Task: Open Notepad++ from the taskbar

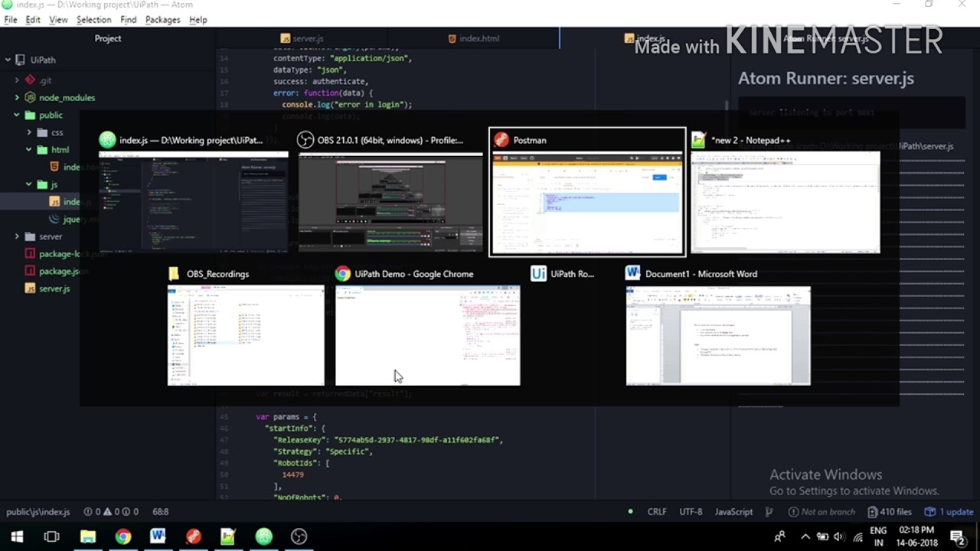Action: 228,536
